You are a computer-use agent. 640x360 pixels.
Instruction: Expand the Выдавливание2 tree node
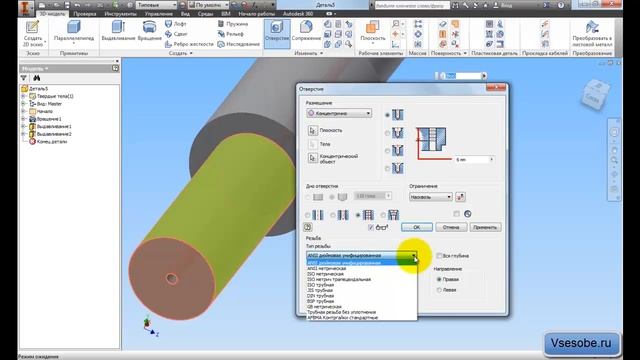tap(24, 134)
